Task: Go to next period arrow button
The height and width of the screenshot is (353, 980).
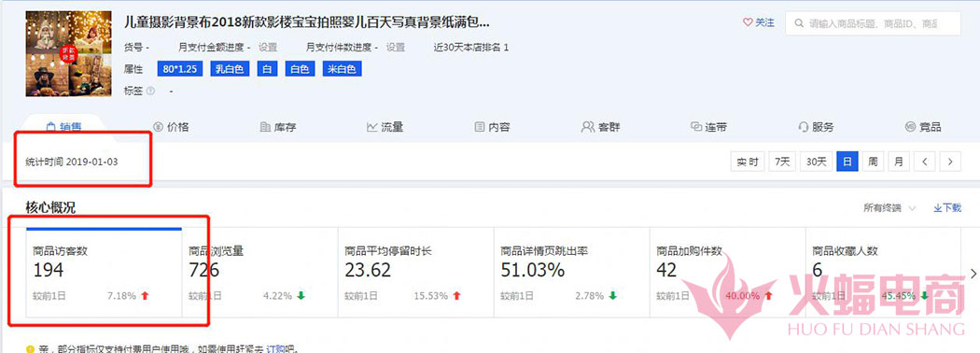Action: coord(950,162)
